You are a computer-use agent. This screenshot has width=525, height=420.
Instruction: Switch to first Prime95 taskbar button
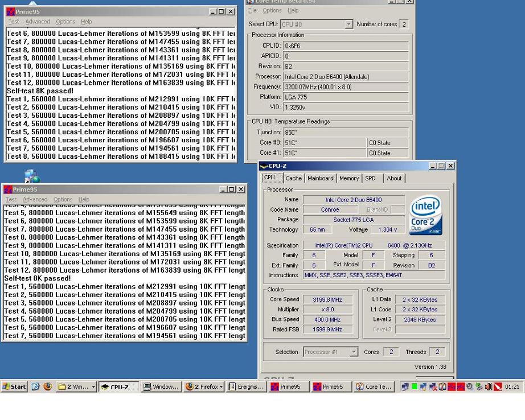[x=290, y=387]
